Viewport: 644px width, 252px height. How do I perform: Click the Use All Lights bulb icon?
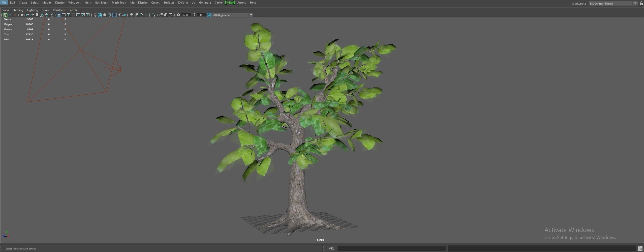pyautogui.click(x=119, y=15)
